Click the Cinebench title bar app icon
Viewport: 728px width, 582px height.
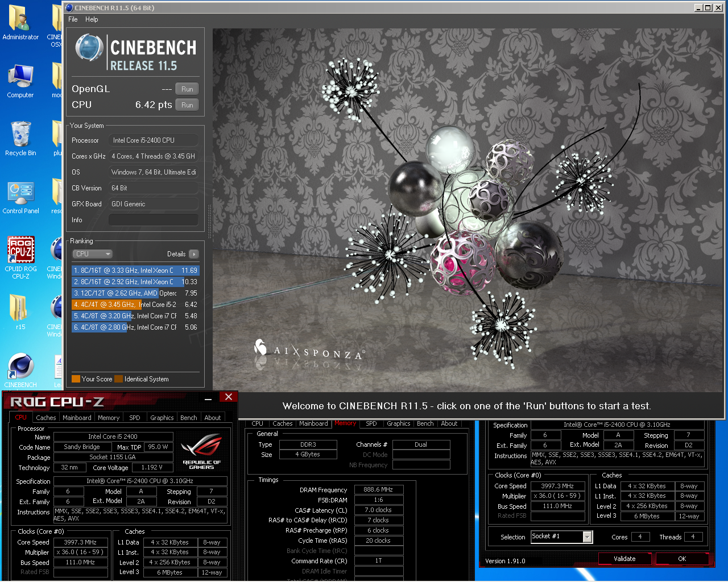[69, 8]
